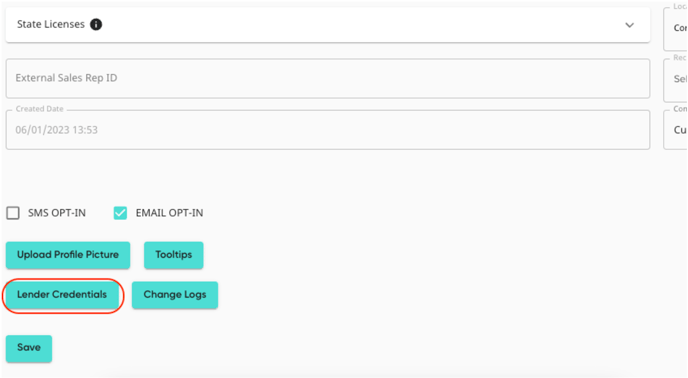Click Upload Profile Picture button
This screenshot has height=378, width=688.
click(x=68, y=255)
